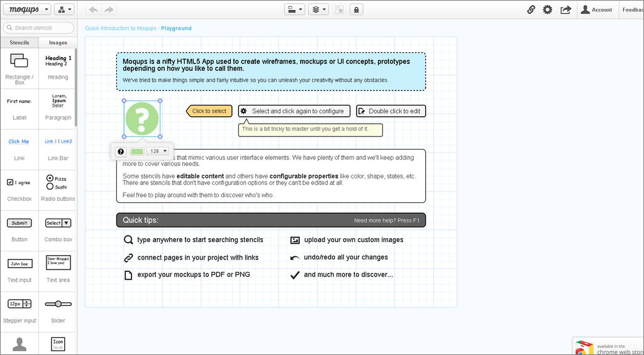
Task: Select the Checkbox stencil
Action: point(19,190)
